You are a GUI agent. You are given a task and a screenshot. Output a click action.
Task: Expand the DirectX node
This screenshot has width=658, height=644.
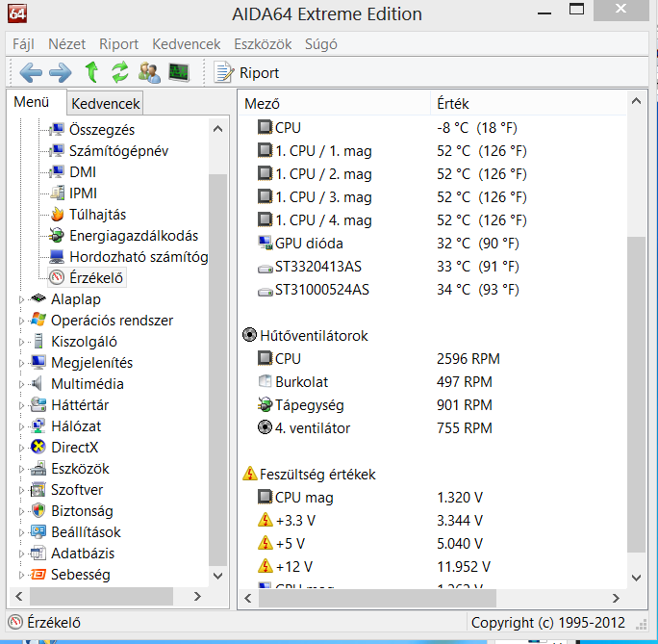pyautogui.click(x=21, y=448)
